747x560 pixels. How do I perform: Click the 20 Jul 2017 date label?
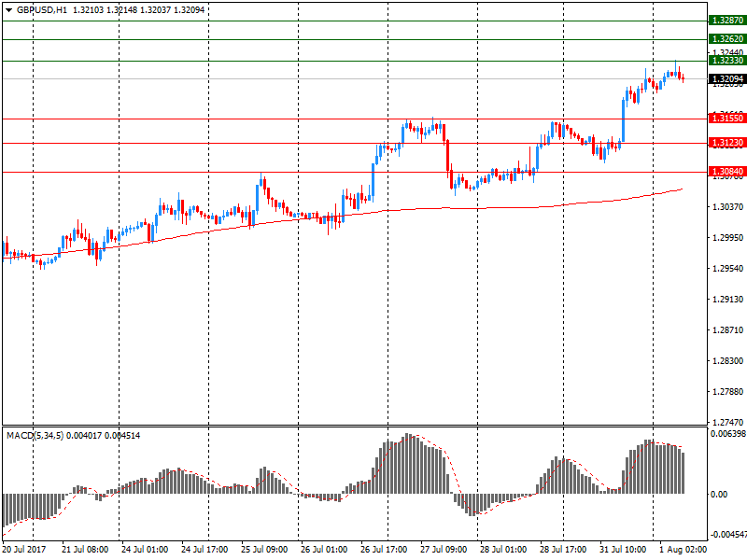pyautogui.click(x=24, y=550)
